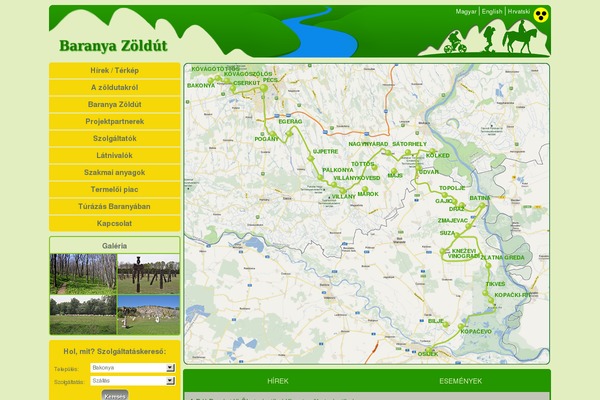
Task: Click the GAJIĆ label on map
Action: (x=444, y=201)
